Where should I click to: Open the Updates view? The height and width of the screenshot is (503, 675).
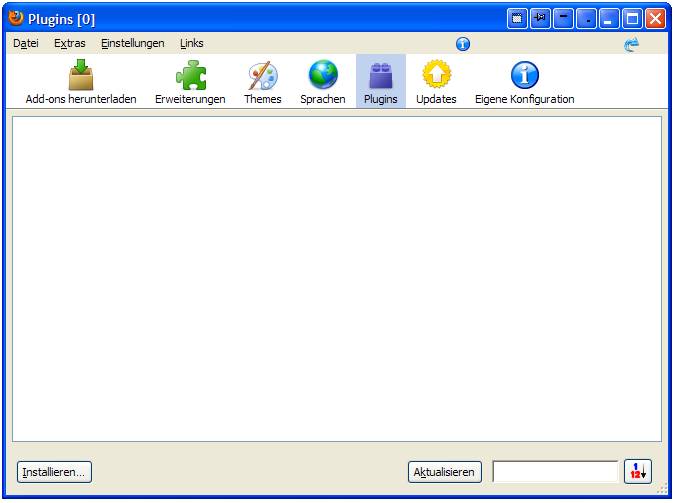coord(436,82)
